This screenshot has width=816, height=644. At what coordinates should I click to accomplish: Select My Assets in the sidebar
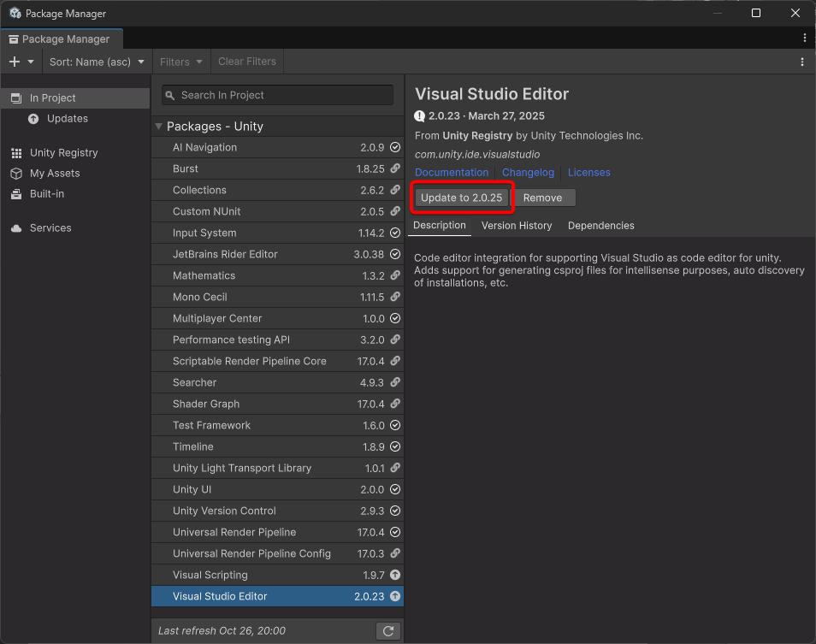55,174
